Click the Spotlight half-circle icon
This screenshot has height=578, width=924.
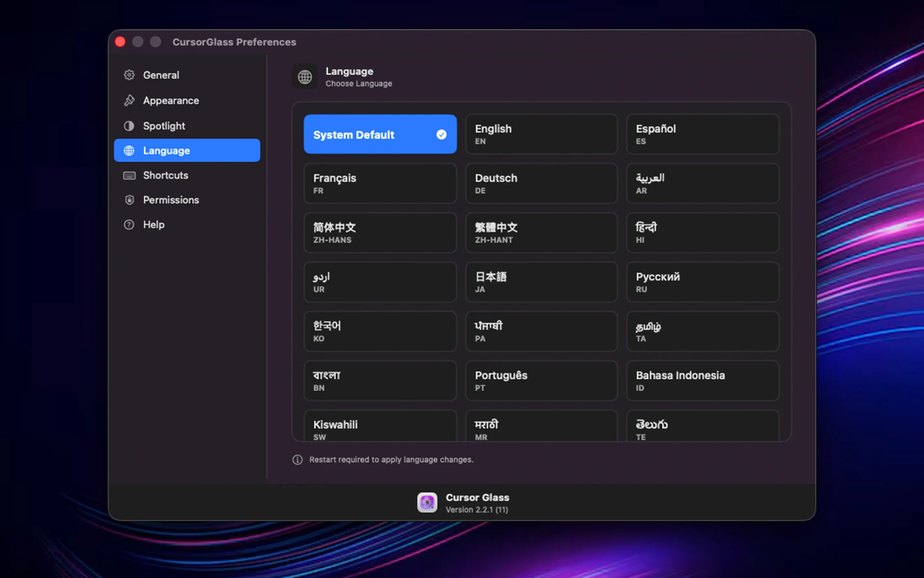coord(129,126)
